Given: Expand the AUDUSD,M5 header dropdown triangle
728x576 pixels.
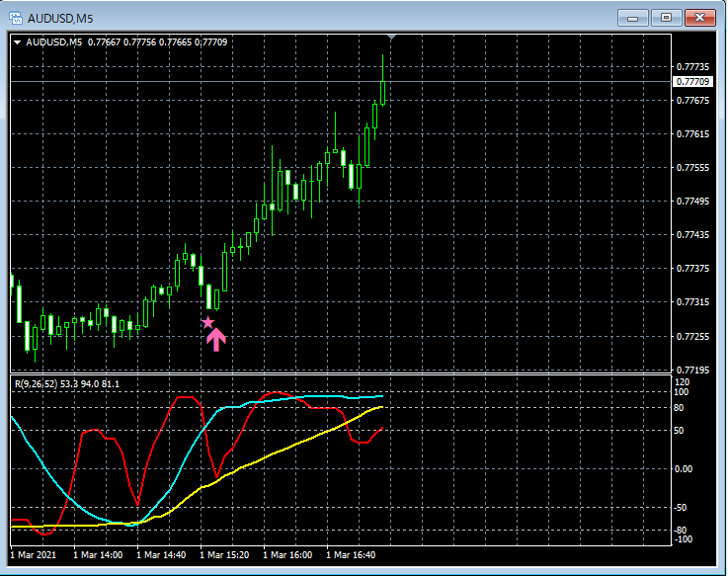Looking at the screenshot, I should [x=17, y=42].
